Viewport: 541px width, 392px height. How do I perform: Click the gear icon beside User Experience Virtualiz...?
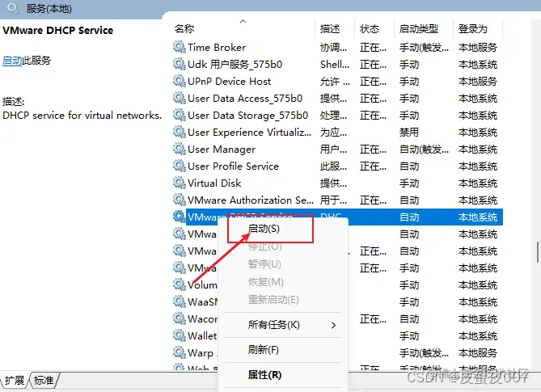coord(179,132)
